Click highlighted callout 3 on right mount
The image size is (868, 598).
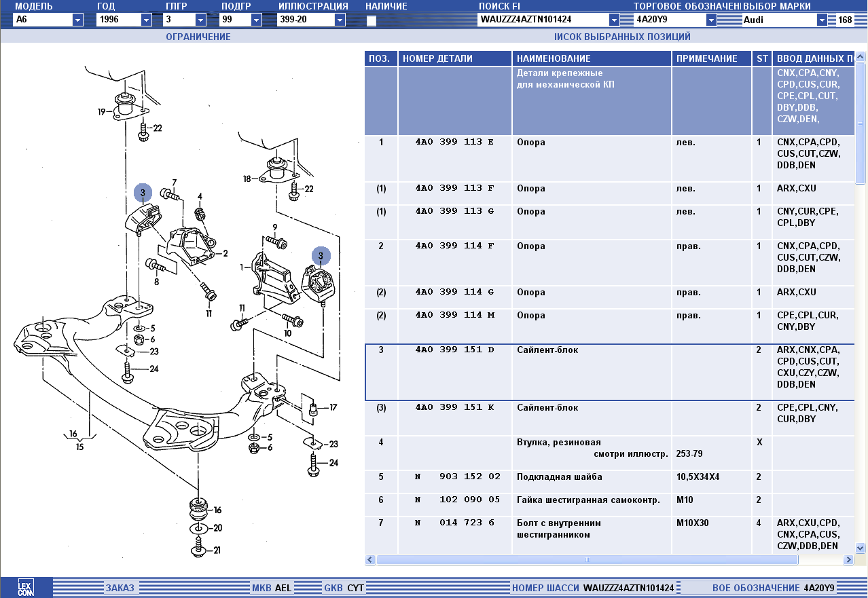(x=321, y=256)
